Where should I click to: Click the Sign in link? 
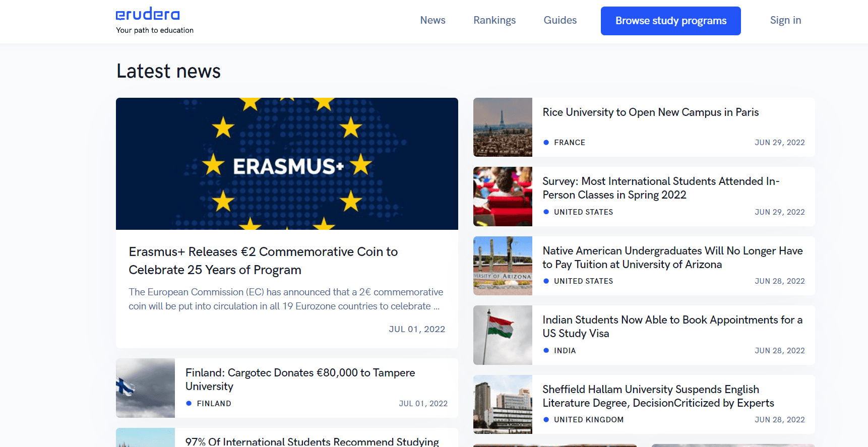(x=785, y=20)
